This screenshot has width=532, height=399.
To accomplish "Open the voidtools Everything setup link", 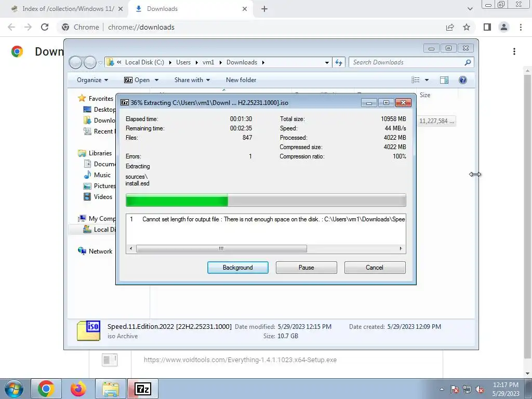I will click(240, 360).
